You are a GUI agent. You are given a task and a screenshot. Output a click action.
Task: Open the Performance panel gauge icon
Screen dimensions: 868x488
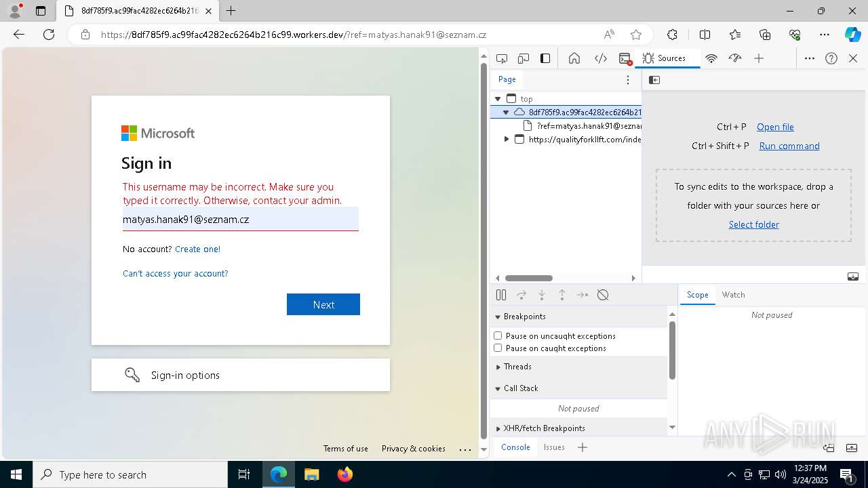735,58
